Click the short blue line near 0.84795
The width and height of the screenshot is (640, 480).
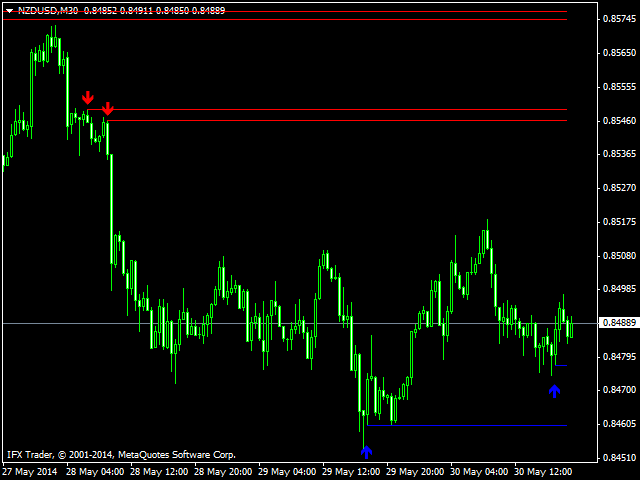[561, 365]
